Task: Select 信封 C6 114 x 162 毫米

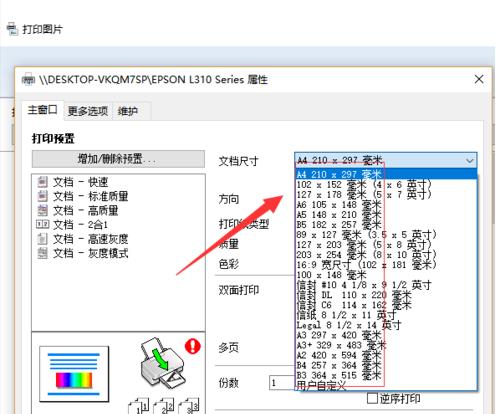Action: coord(386,305)
